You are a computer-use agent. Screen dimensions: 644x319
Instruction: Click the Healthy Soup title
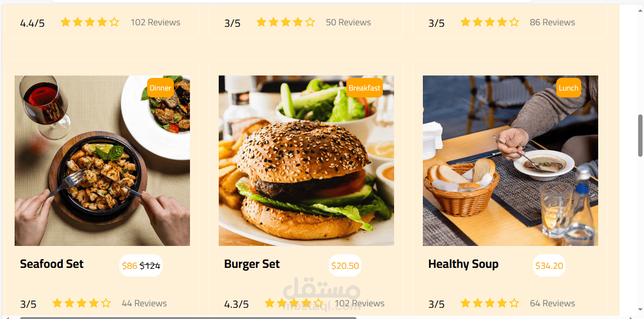[463, 264]
